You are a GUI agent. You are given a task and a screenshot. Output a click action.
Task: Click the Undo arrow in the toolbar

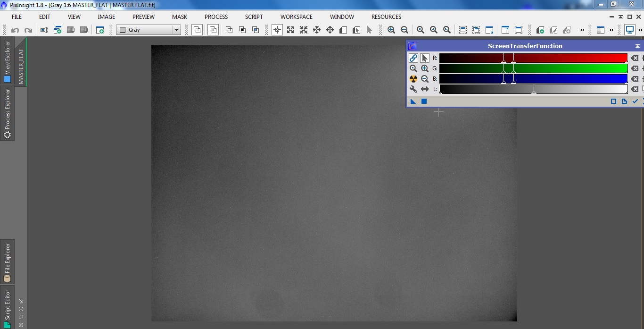(x=15, y=30)
